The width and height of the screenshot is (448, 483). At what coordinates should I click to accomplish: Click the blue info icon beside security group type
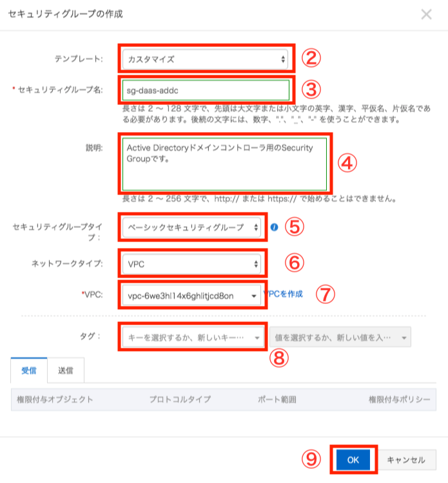[274, 227]
